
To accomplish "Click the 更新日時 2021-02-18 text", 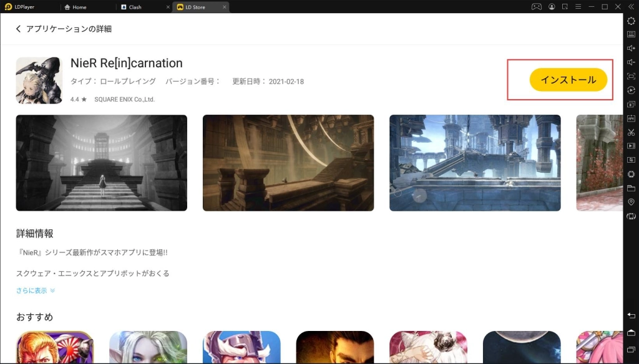I will pyautogui.click(x=268, y=82).
